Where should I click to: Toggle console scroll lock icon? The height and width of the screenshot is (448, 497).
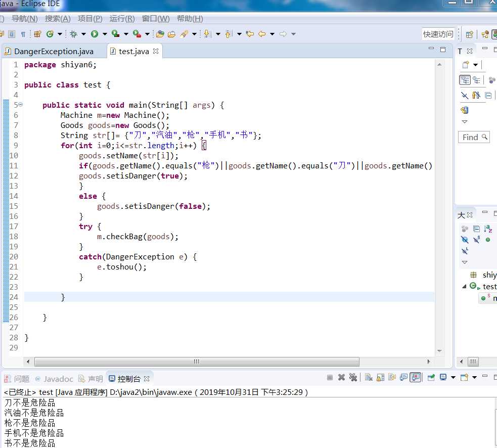click(x=380, y=377)
